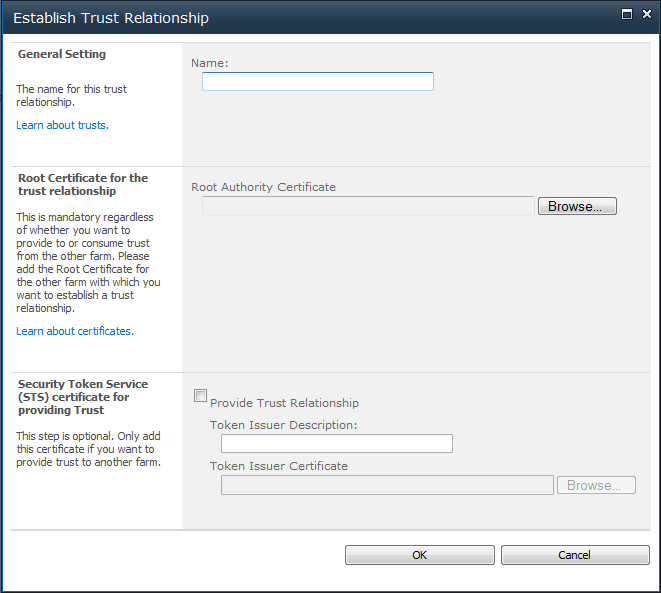
Task: Click the Root Authority Certificate label
Action: click(x=263, y=187)
